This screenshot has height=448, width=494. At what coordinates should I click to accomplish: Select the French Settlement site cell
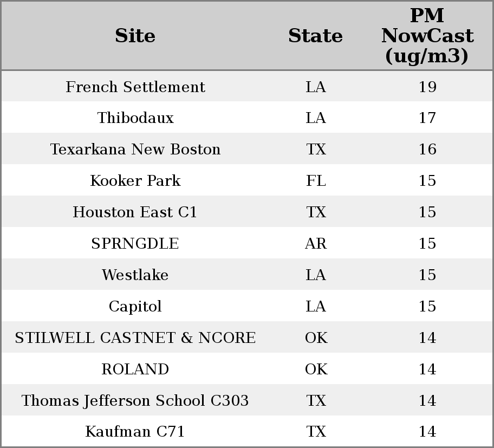pyautogui.click(x=135, y=87)
